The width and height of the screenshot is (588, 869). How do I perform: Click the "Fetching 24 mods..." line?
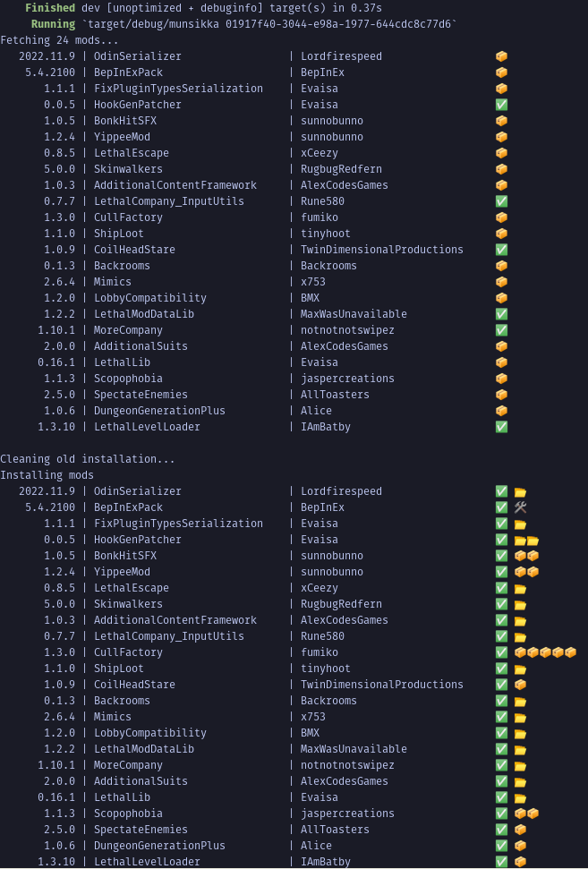pyautogui.click(x=59, y=40)
